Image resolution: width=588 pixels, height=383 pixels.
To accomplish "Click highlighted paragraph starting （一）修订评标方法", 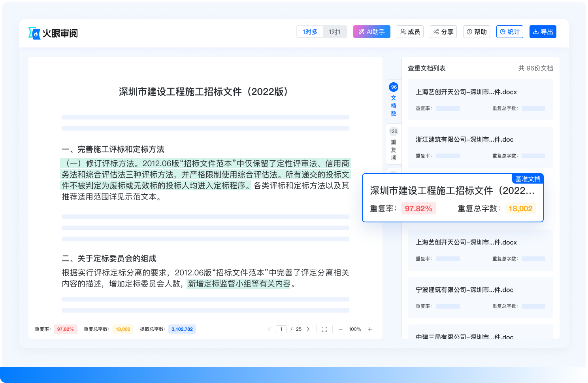I will pos(205,174).
